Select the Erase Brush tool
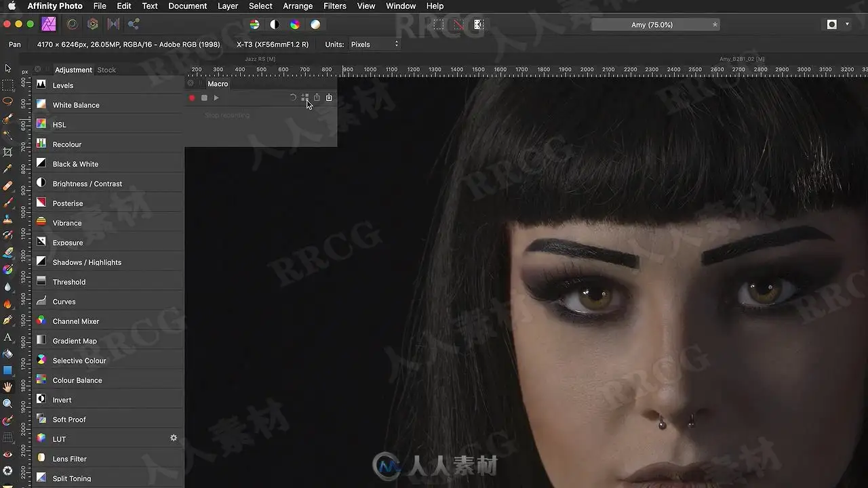The width and height of the screenshot is (868, 488). (x=7, y=252)
